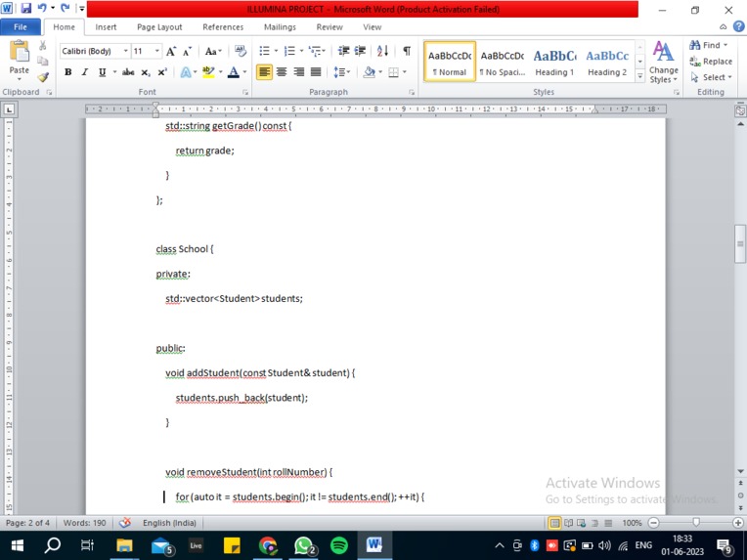This screenshot has width=747, height=560.
Task: Expand the Styles gallery More arrow
Action: tap(640, 76)
